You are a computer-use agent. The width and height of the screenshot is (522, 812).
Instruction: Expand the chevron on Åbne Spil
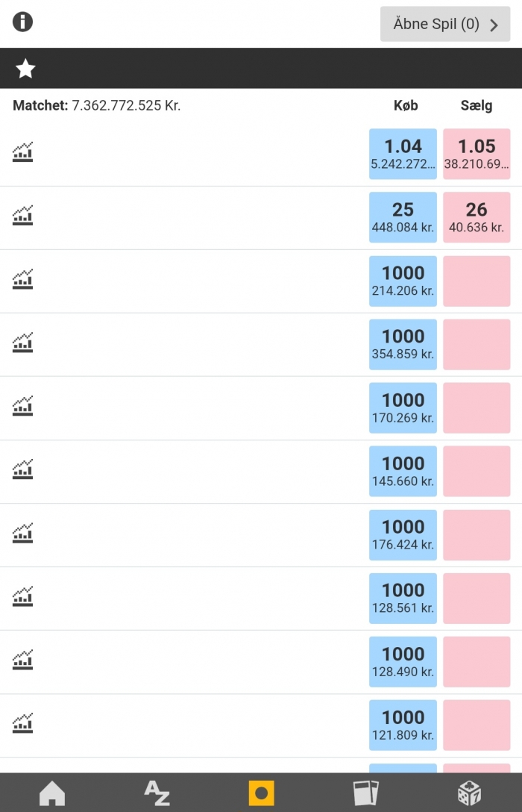click(494, 25)
